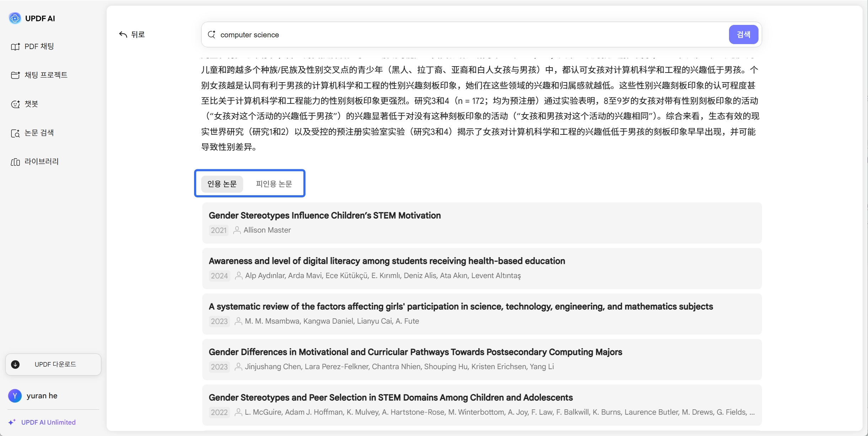The width and height of the screenshot is (868, 436).
Task: Click the yuran he profile avatar
Action: coord(15,396)
